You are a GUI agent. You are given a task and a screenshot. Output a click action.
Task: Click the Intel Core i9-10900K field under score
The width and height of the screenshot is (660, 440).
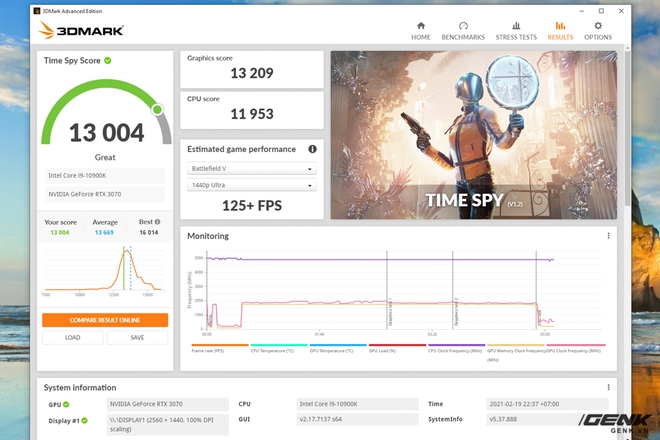(x=105, y=176)
